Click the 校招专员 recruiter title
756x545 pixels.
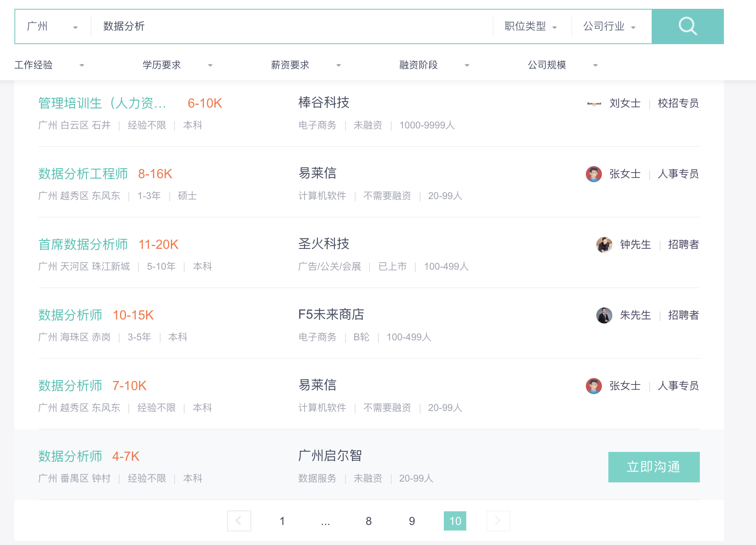point(679,104)
